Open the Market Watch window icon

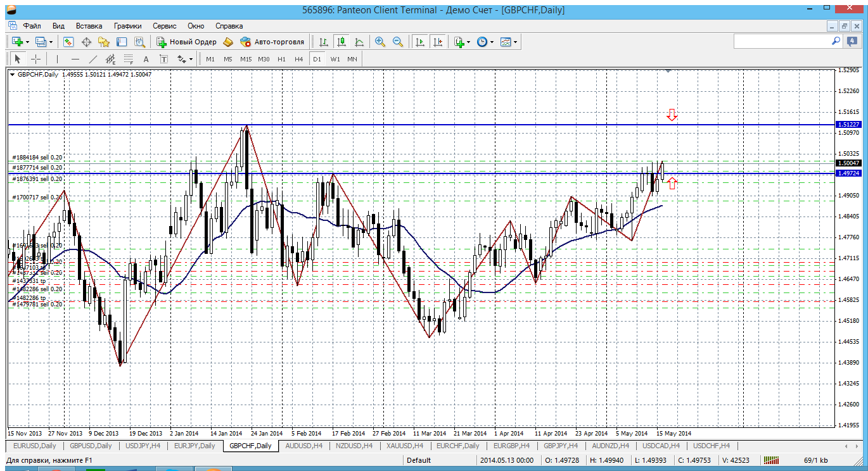(68, 42)
